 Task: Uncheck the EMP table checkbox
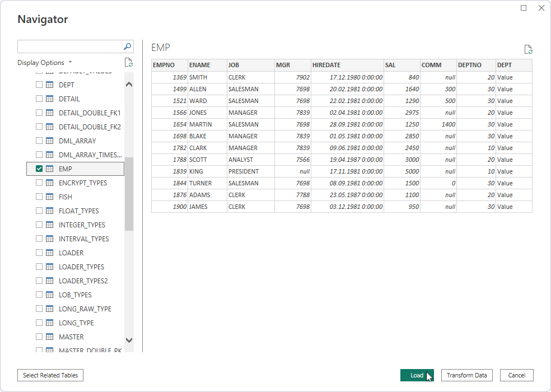pyautogui.click(x=39, y=168)
